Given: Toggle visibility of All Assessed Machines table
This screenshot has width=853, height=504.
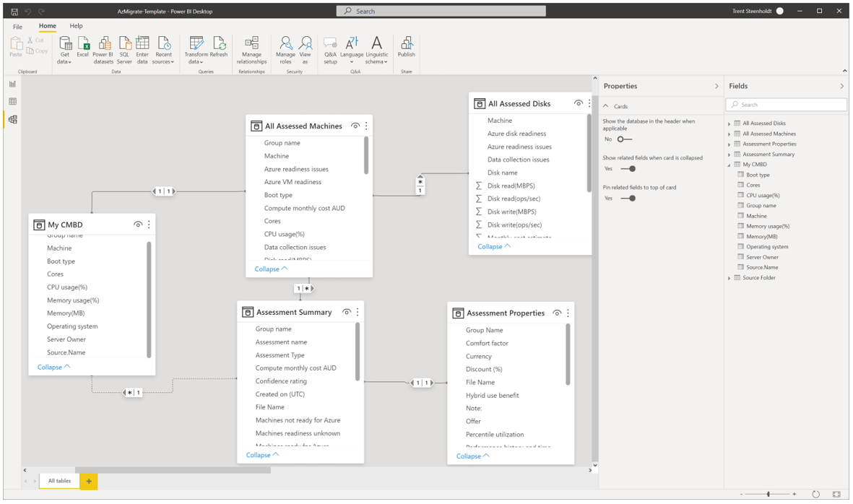Looking at the screenshot, I should click(355, 126).
